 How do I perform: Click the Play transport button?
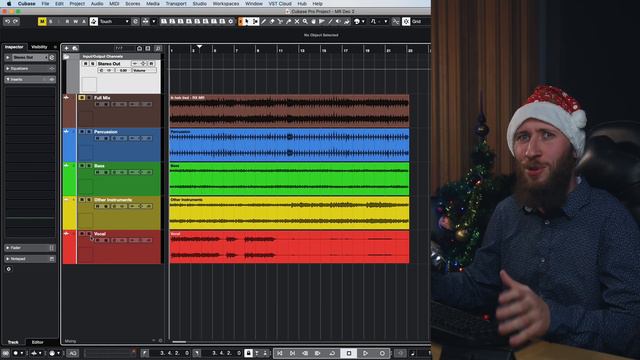365,353
